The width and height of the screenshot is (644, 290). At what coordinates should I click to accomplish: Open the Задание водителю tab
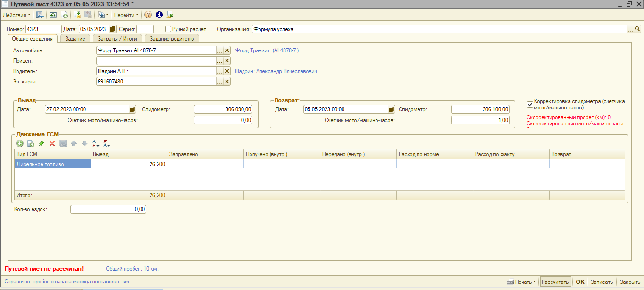pyautogui.click(x=172, y=39)
